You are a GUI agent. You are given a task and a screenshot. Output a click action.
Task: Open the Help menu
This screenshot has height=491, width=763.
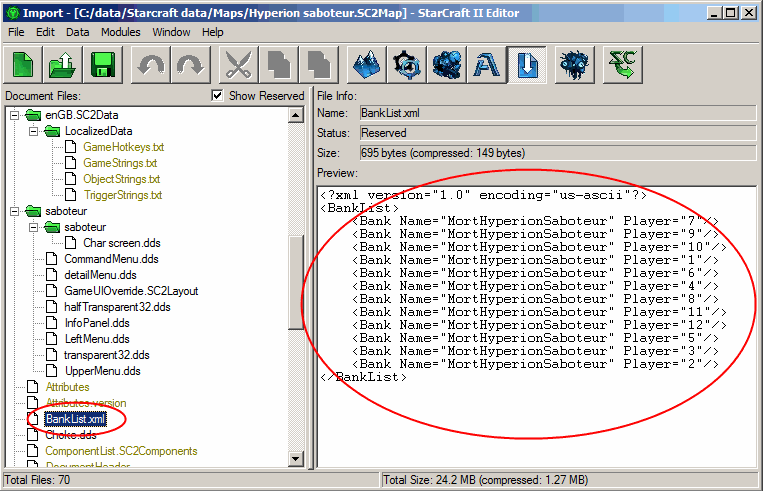[213, 32]
